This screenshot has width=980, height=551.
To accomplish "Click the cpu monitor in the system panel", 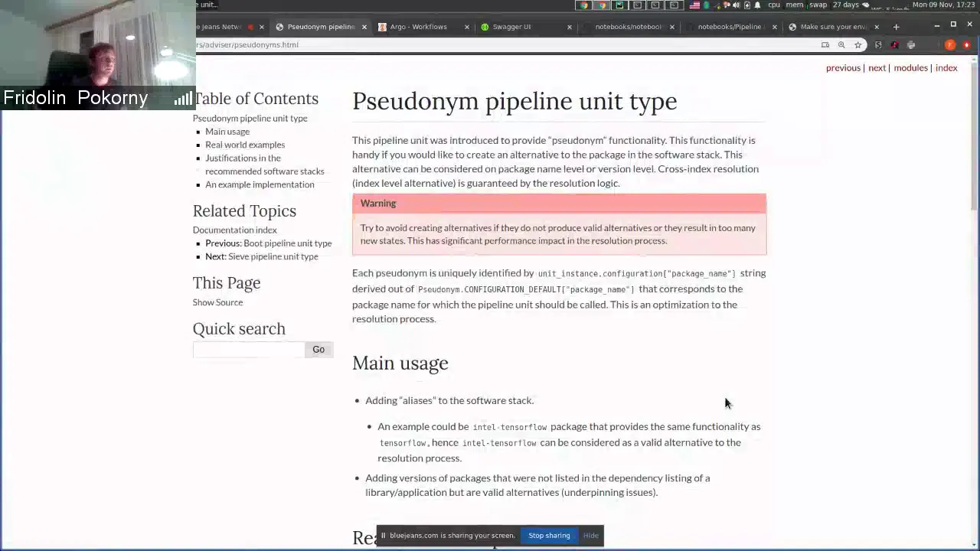I will click(x=774, y=5).
